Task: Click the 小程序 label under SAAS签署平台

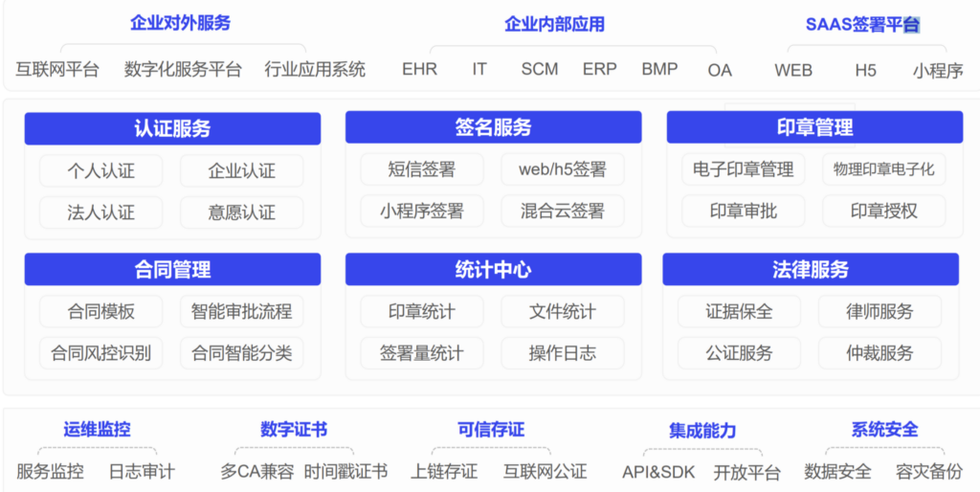Action: tap(937, 70)
